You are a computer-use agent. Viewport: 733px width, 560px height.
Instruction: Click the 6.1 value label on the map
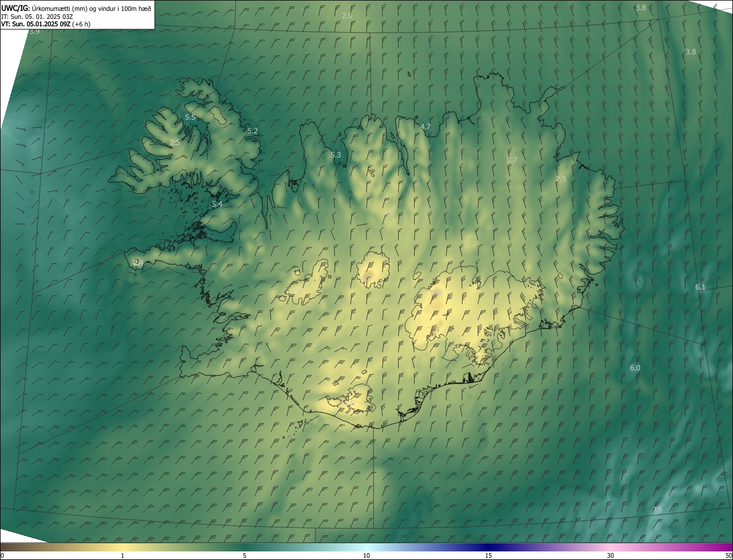tap(700, 287)
